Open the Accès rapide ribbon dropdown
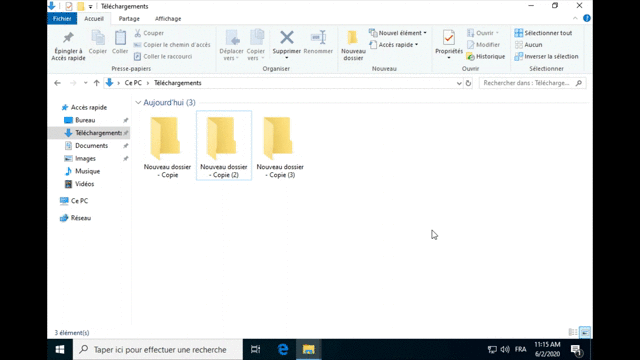The image size is (640, 360). (x=394, y=44)
